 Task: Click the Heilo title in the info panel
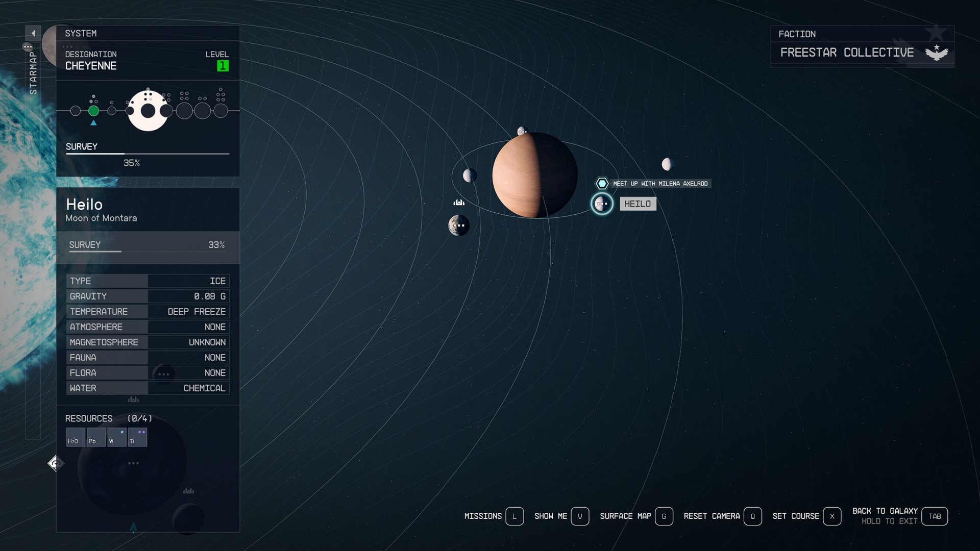(x=84, y=205)
